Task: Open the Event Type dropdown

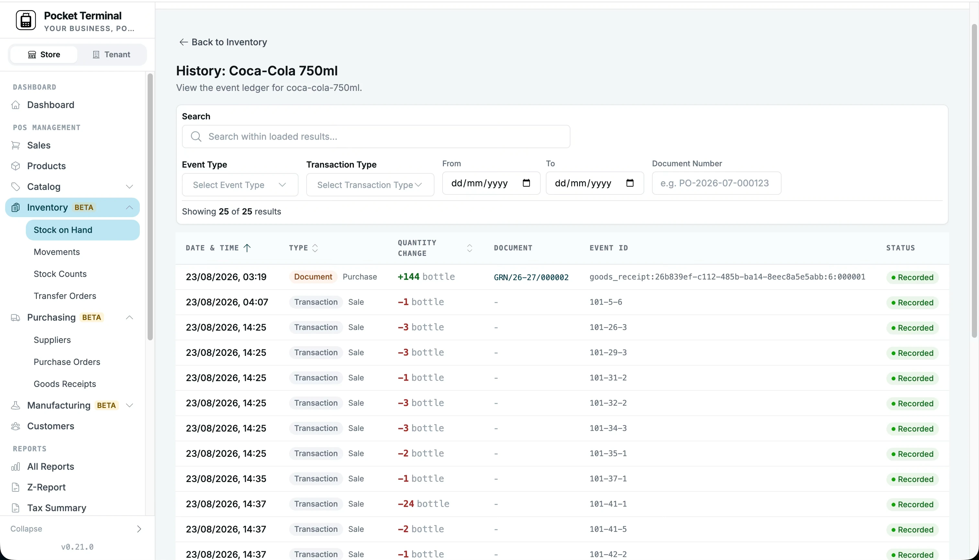Action: tap(240, 185)
